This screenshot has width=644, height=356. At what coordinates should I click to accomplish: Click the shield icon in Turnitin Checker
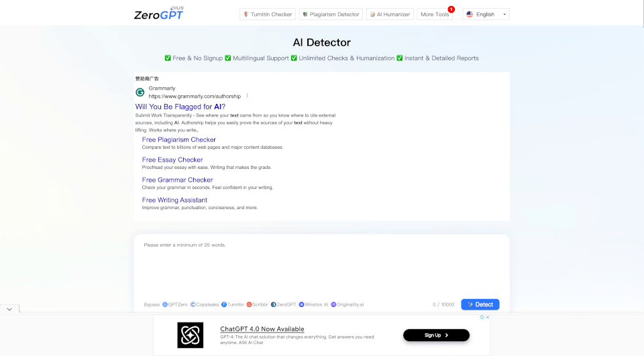246,14
